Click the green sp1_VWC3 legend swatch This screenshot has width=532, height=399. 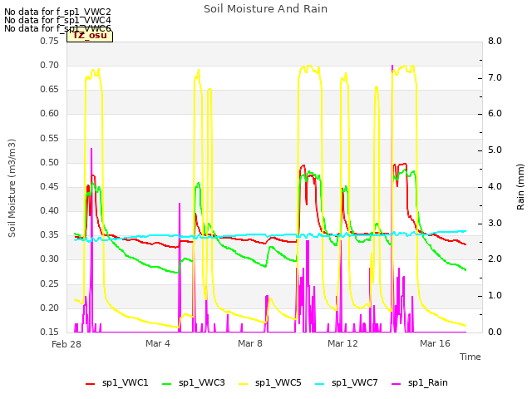click(166, 384)
